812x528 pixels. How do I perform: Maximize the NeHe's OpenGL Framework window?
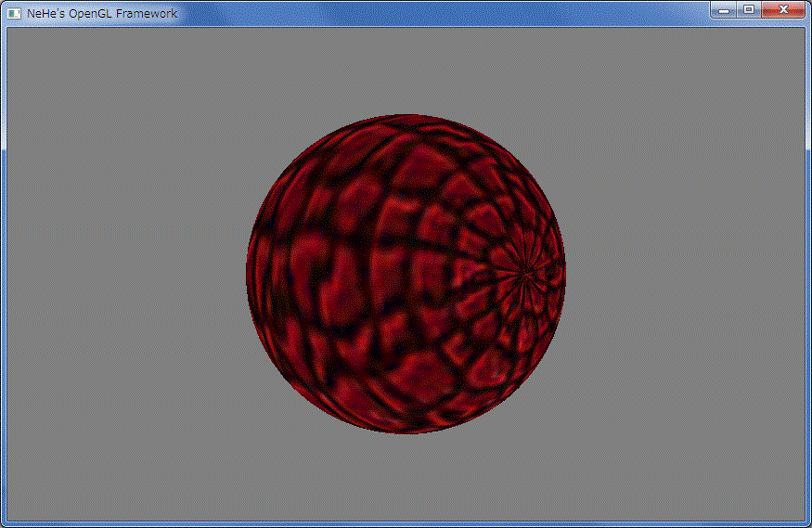pos(749,10)
